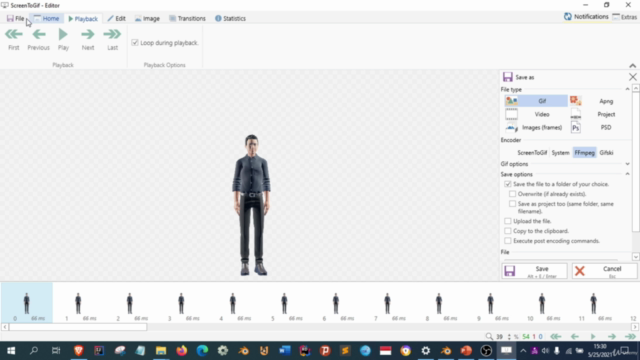640x360 pixels.
Task: Open Windows taskbar search
Action: click(x=34, y=351)
